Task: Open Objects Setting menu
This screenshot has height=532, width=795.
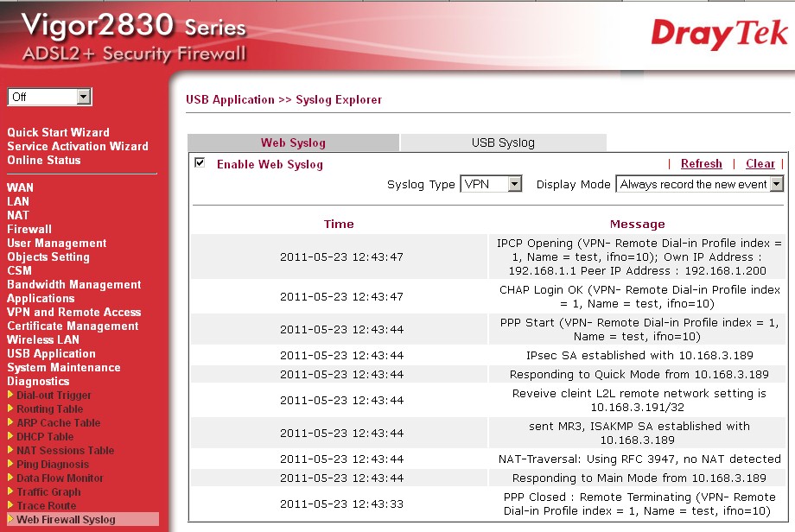Action: coord(48,256)
